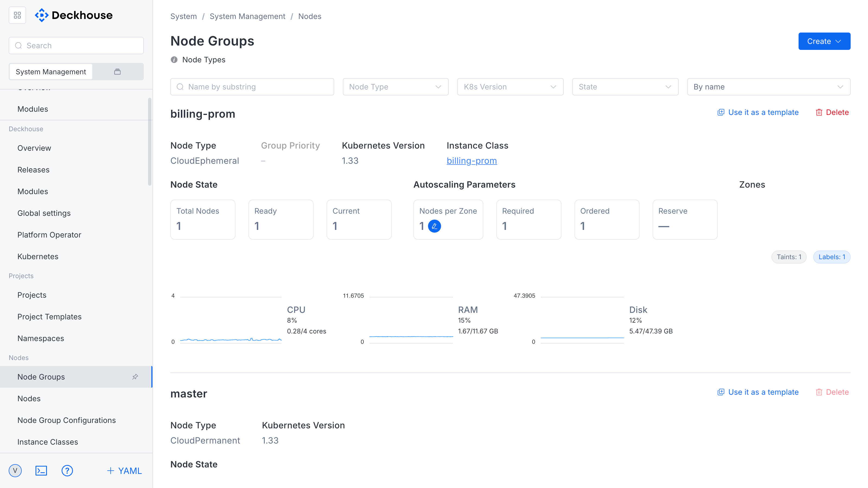This screenshot has width=868, height=488.
Task: Open Modules under the Deckhouse section
Action: point(76,191)
